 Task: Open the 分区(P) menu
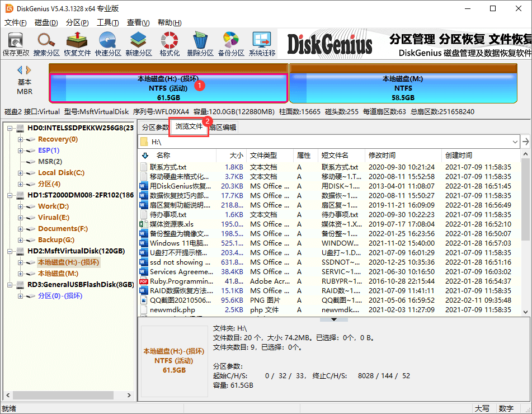pos(77,23)
